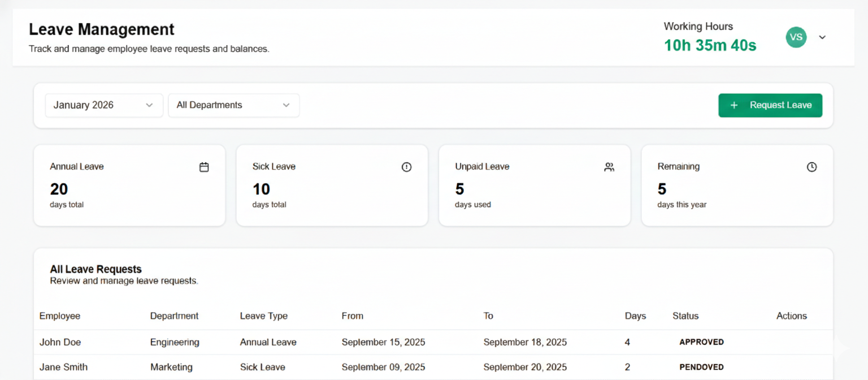Click the people icon on Unpaid Leave card
Image resolution: width=868 pixels, height=380 pixels.
(x=609, y=167)
